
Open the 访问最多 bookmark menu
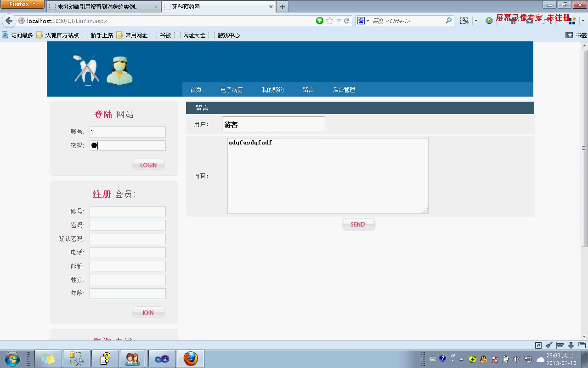[17, 35]
